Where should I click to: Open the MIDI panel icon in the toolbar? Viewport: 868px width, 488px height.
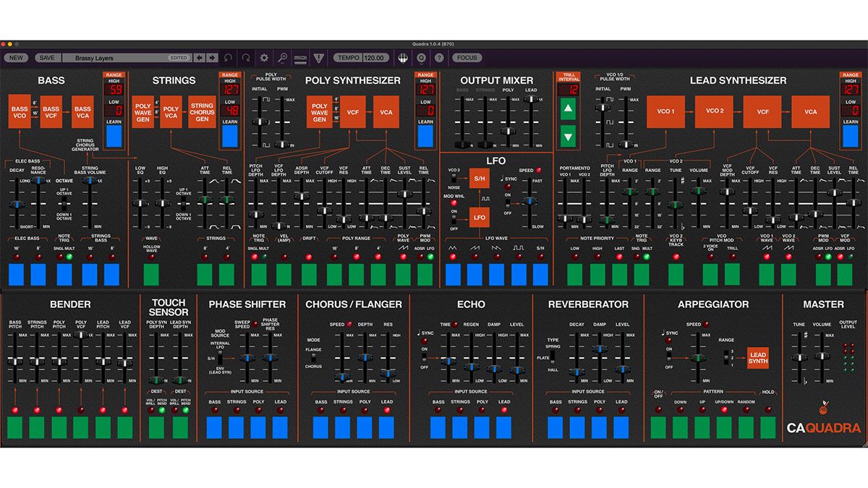pos(301,57)
